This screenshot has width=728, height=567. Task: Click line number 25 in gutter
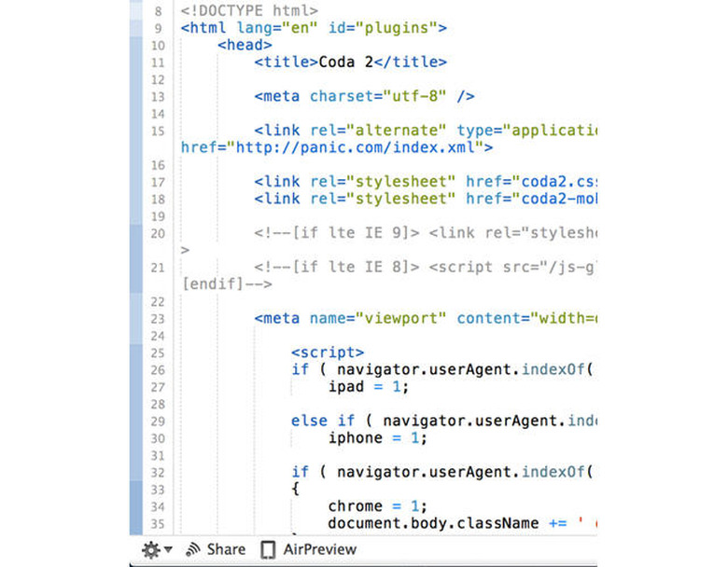coord(158,353)
